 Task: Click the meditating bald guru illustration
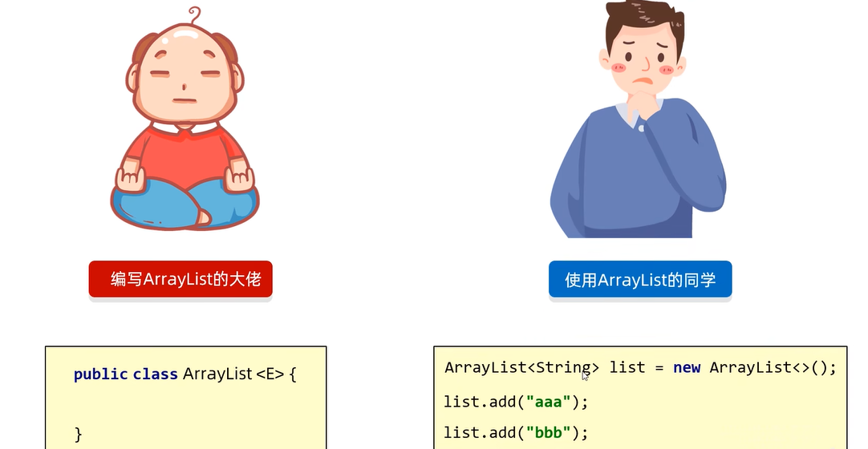click(x=185, y=119)
